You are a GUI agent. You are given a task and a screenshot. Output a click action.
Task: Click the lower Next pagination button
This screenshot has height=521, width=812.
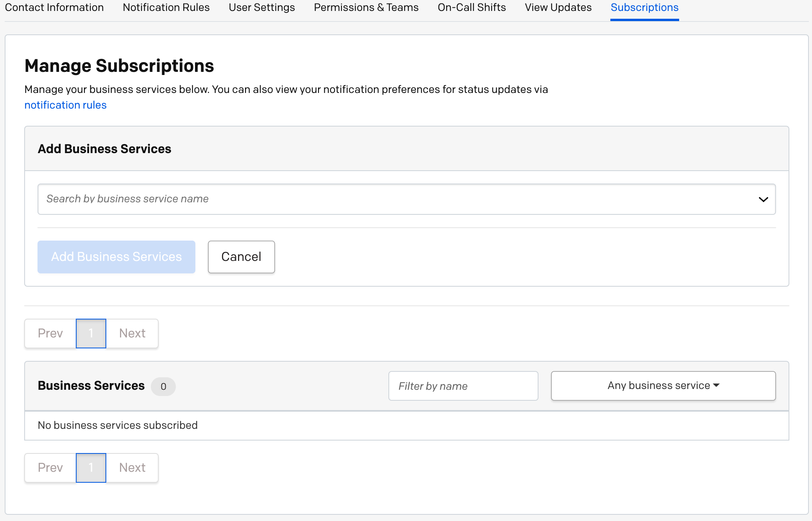[x=132, y=468]
